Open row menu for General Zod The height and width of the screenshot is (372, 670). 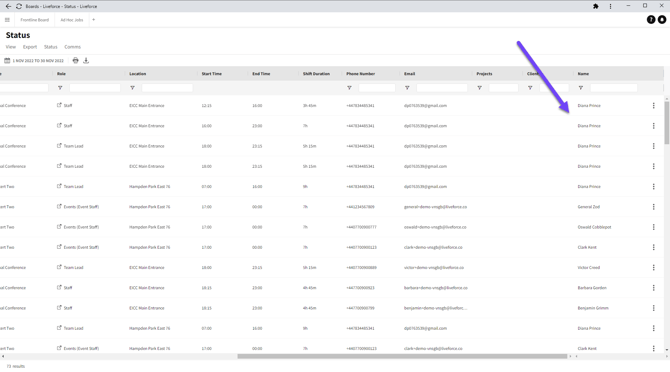tap(653, 207)
